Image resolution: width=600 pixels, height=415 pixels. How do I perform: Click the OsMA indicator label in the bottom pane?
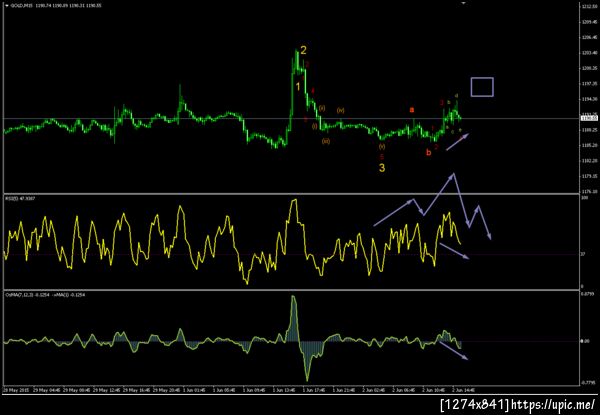tap(45, 295)
